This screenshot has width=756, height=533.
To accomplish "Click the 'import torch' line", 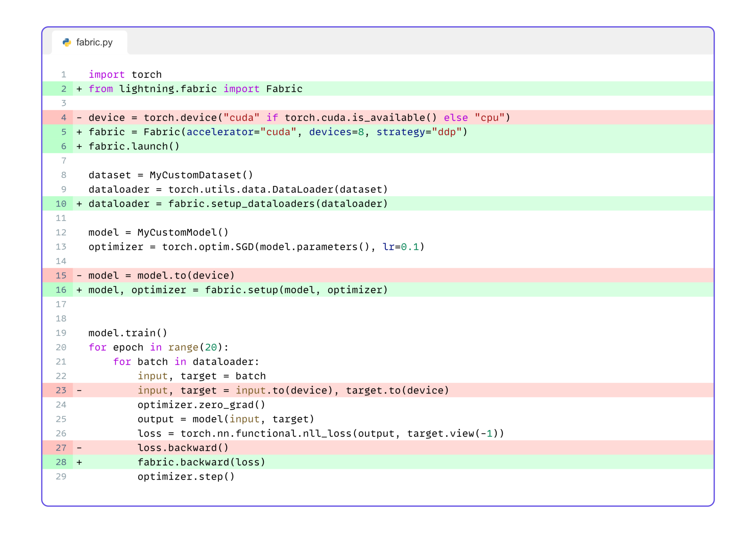I will coord(125,75).
